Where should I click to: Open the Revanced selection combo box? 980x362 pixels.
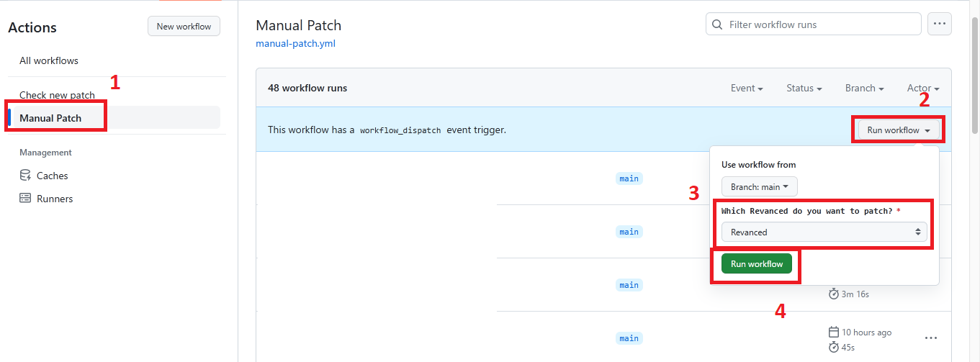tap(824, 232)
